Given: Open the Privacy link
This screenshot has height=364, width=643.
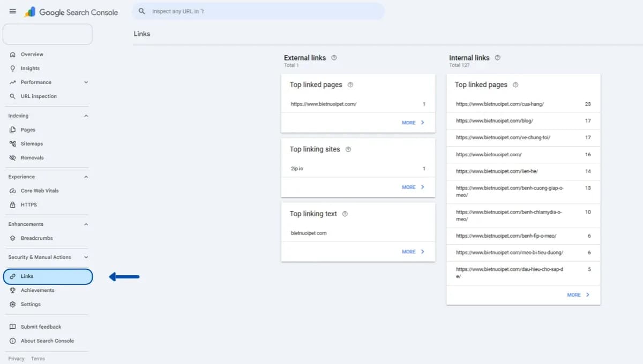Looking at the screenshot, I should point(16,359).
